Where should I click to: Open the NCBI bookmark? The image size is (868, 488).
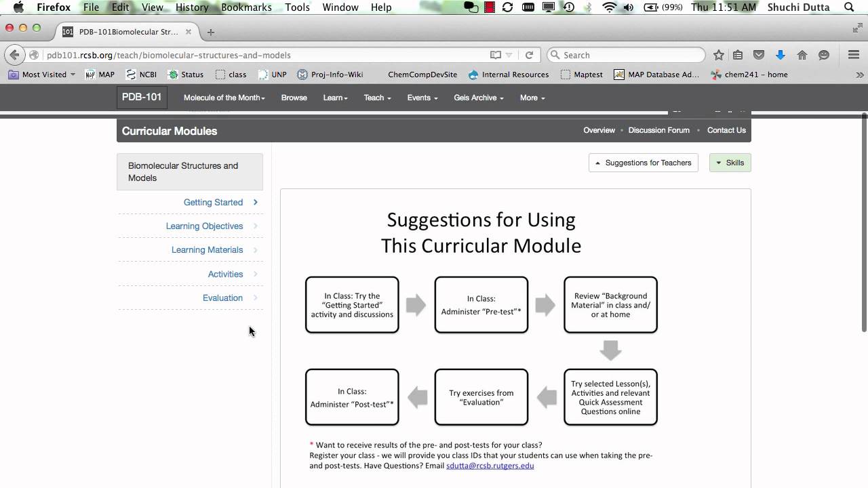click(141, 75)
